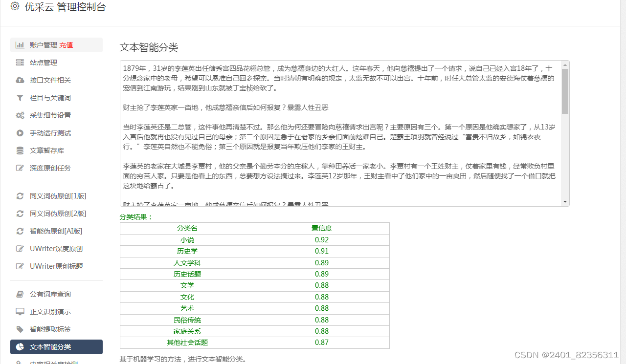Image resolution: width=626 pixels, height=364 pixels.
Task: Open 正文识别演示 menu item
Action: point(56,312)
